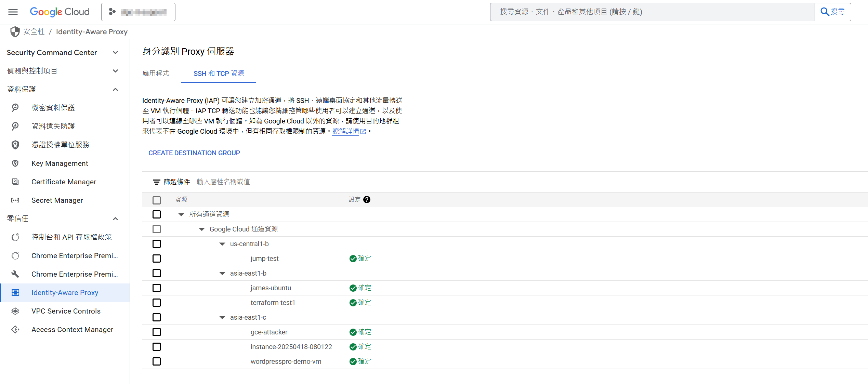The height and width of the screenshot is (384, 868).
Task: Click the 資源 column header
Action: click(x=181, y=199)
